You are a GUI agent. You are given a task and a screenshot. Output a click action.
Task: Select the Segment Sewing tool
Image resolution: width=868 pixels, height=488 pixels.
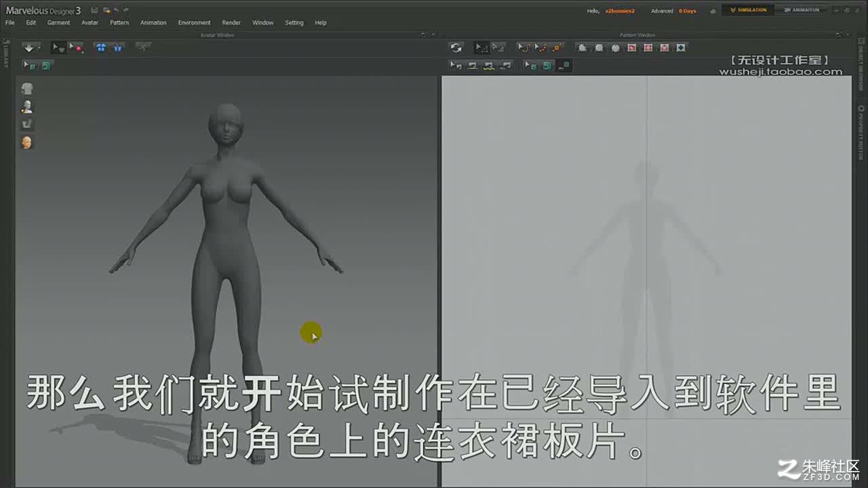(473, 65)
